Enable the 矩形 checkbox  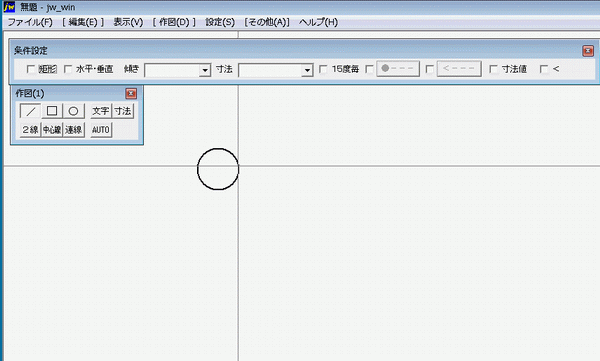pos(31,69)
